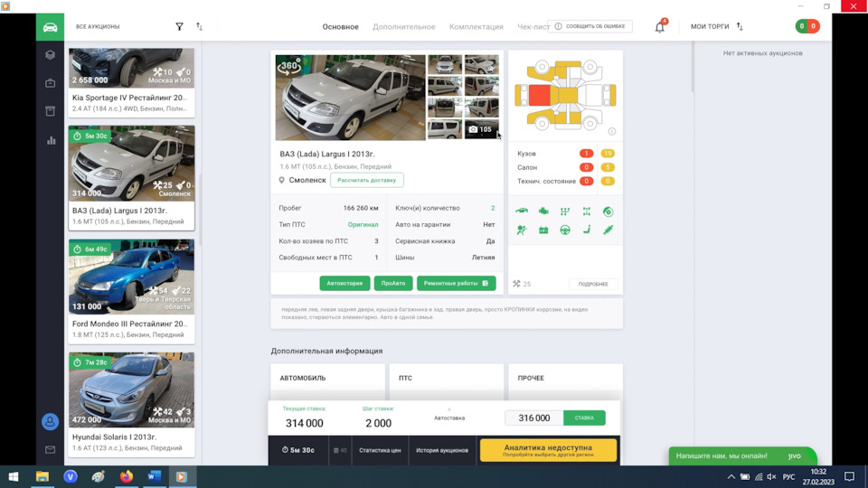Open the Автомобиль info section

(x=327, y=381)
